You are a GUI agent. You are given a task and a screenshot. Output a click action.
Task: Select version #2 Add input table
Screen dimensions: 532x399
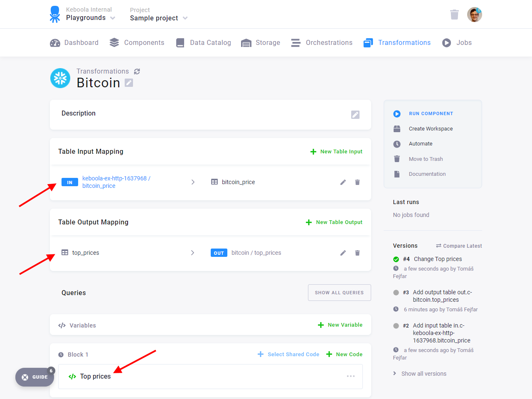pos(437,333)
